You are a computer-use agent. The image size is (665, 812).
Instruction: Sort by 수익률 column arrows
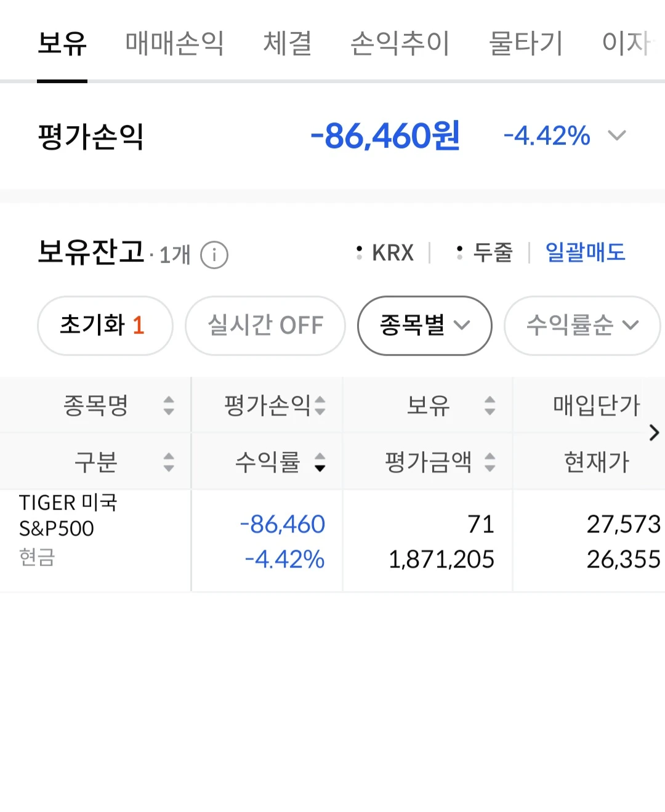coord(320,462)
